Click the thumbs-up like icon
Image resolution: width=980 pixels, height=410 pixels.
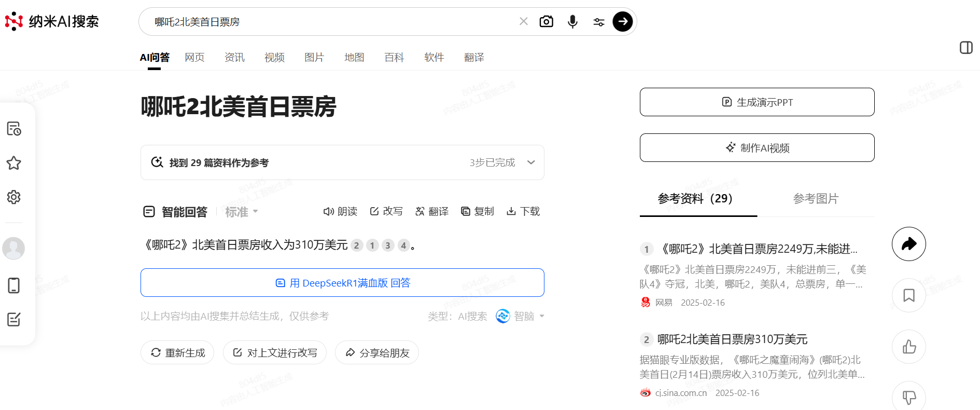(909, 347)
